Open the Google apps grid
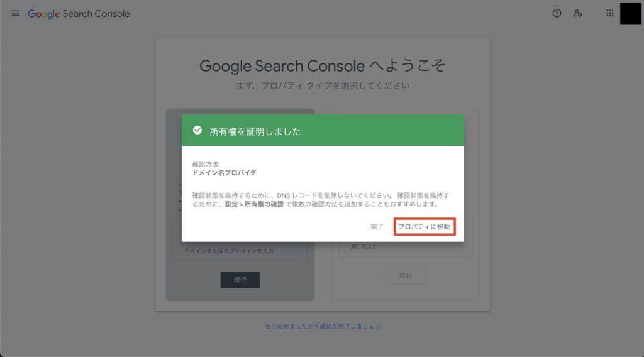This screenshot has height=357, width=644. tap(610, 14)
